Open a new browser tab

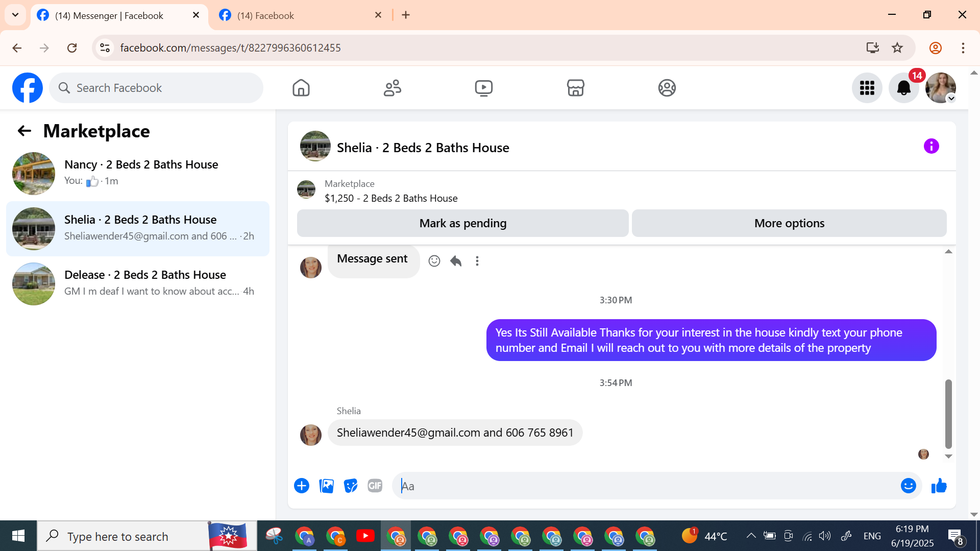click(x=406, y=15)
